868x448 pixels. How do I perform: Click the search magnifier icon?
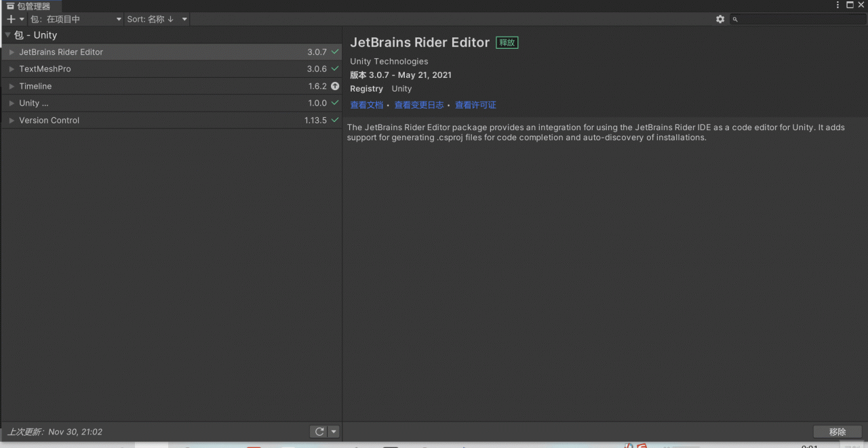735,20
